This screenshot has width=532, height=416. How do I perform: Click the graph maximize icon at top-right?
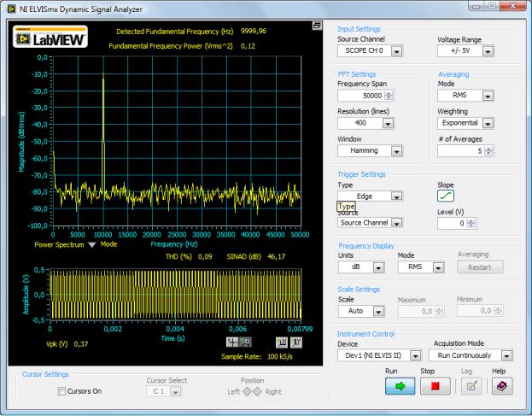317,26
